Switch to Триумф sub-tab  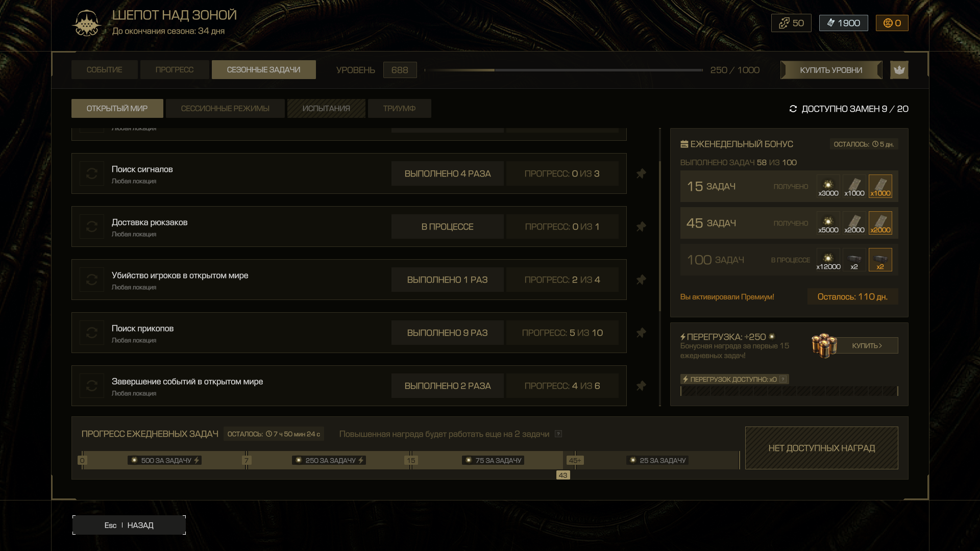pyautogui.click(x=399, y=109)
